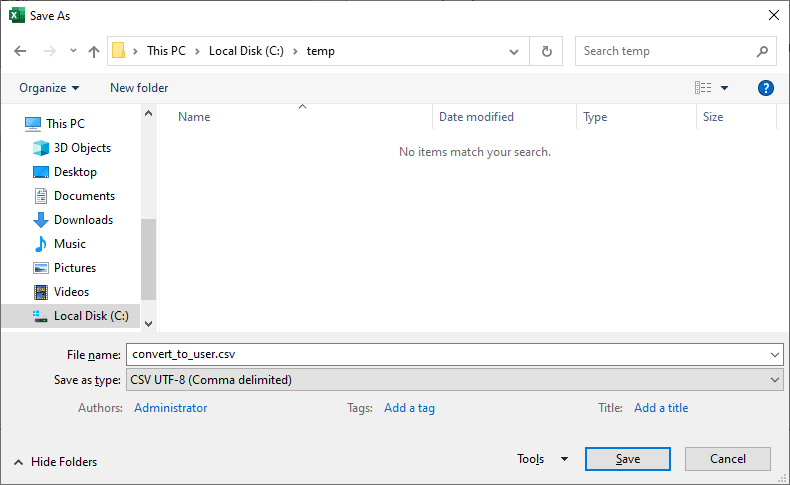790x485 pixels.
Task: Expand the Tools dropdown arrow
Action: pos(564,459)
